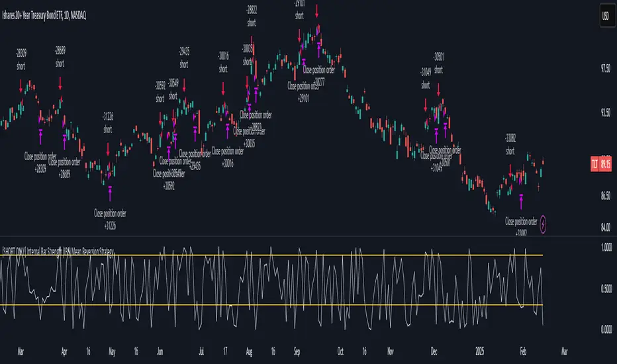Click the 2025 year label
The image size is (617, 364).
click(480, 351)
